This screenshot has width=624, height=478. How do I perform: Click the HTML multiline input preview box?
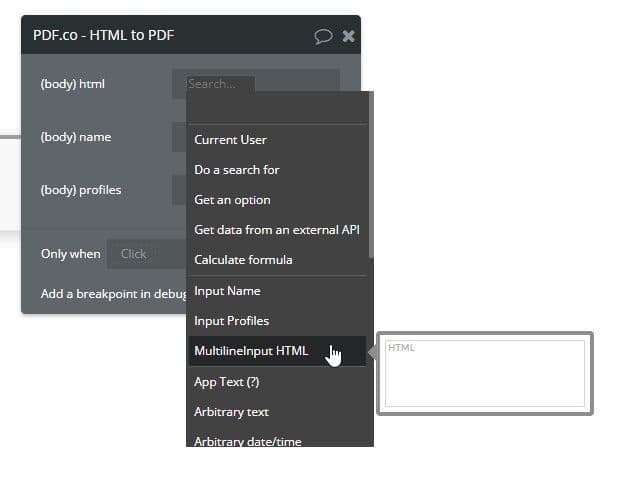(484, 373)
